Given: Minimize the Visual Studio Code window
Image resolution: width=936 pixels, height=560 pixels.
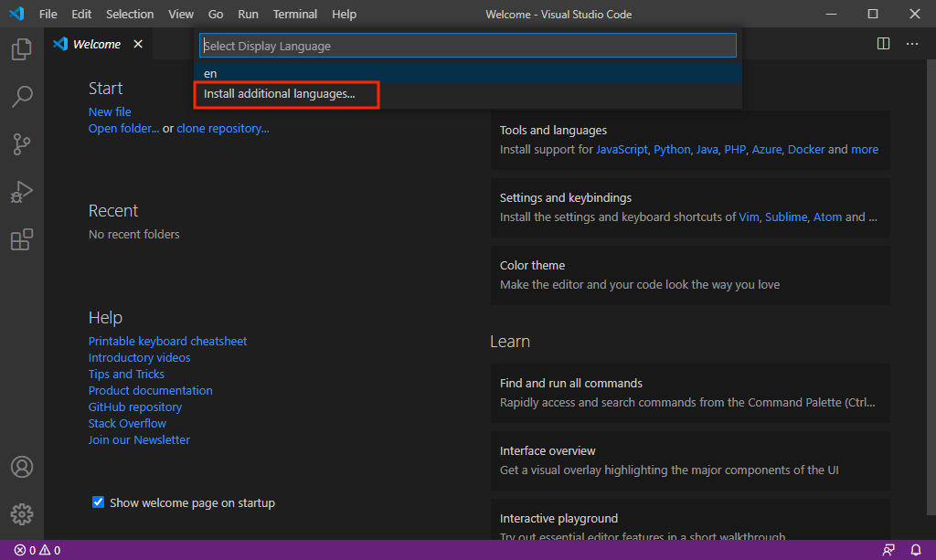Looking at the screenshot, I should click(x=831, y=14).
